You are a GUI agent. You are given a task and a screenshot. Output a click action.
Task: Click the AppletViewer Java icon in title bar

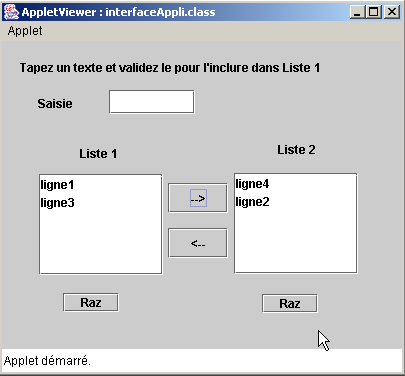[11, 12]
